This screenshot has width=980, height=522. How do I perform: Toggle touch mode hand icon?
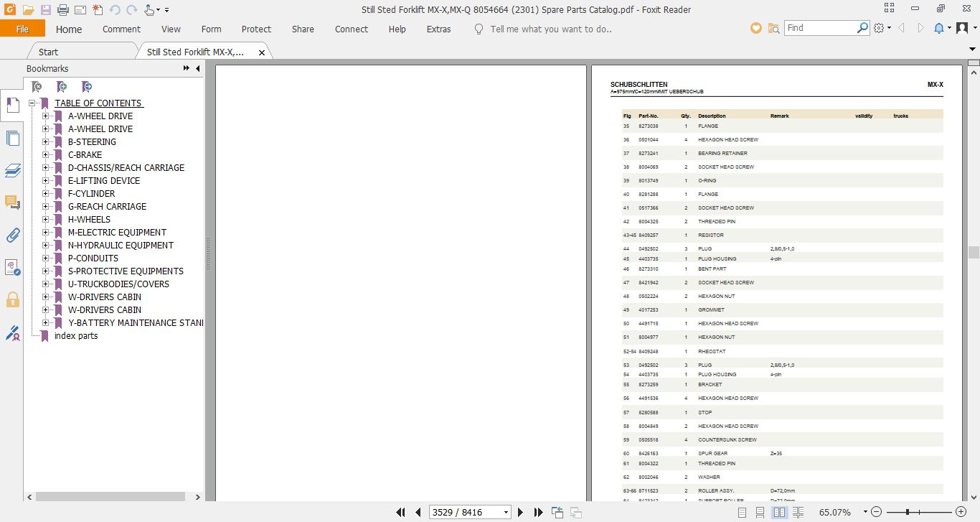coord(149,10)
